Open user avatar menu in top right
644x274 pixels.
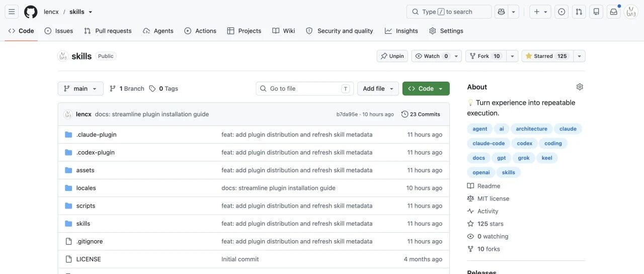pos(631,12)
